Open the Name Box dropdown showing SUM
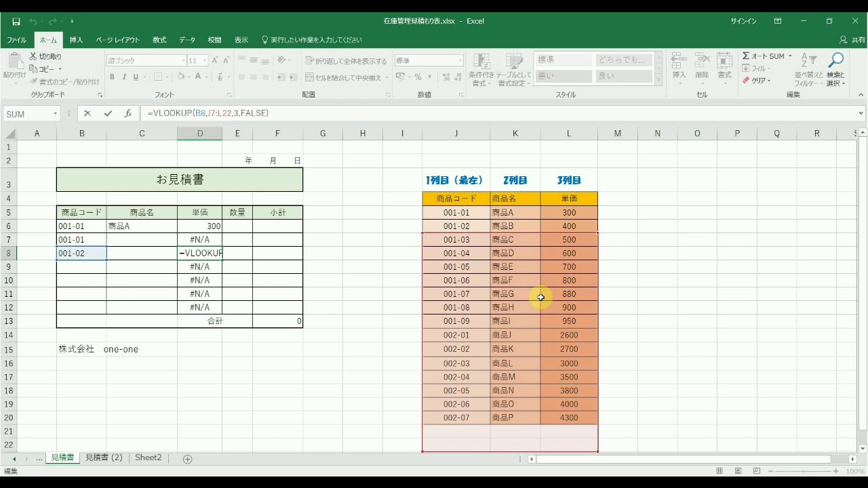 point(55,114)
